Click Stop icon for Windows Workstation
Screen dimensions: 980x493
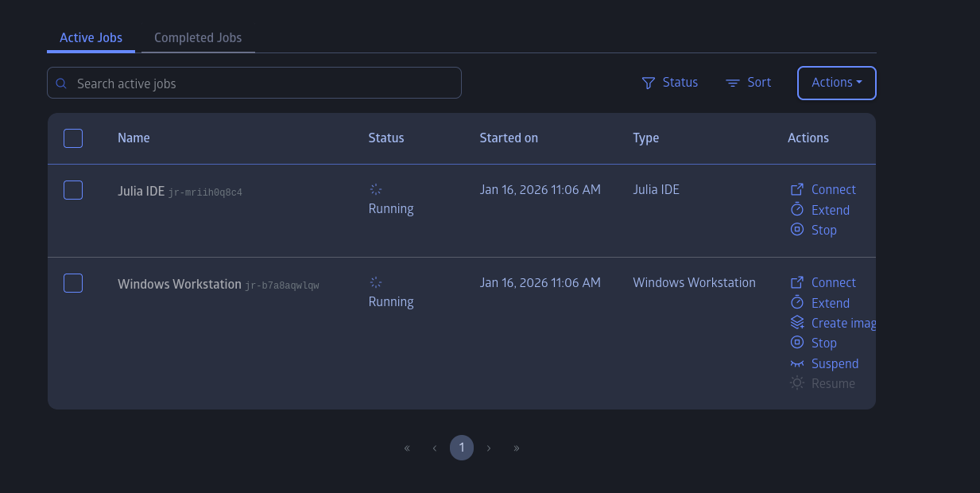point(797,343)
